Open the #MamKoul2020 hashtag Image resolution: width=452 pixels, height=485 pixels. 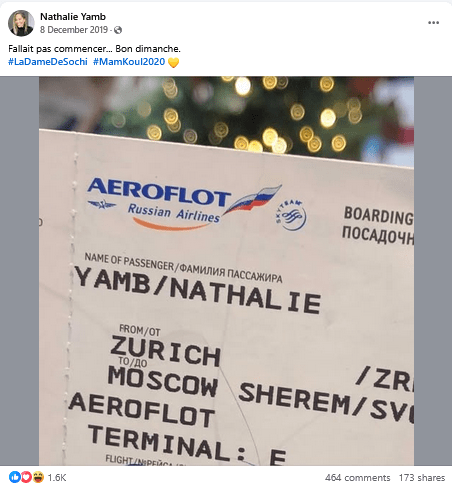129,62
